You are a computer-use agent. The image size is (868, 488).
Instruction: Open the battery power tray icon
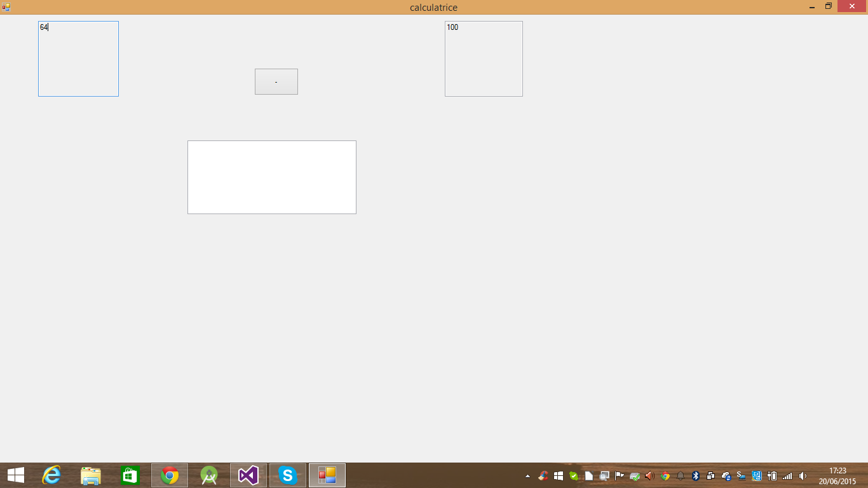773,476
